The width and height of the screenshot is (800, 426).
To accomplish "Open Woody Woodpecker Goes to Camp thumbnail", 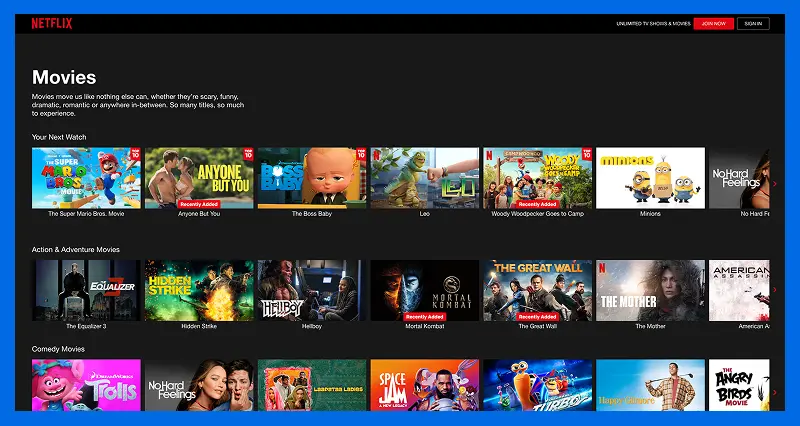I will pyautogui.click(x=538, y=178).
